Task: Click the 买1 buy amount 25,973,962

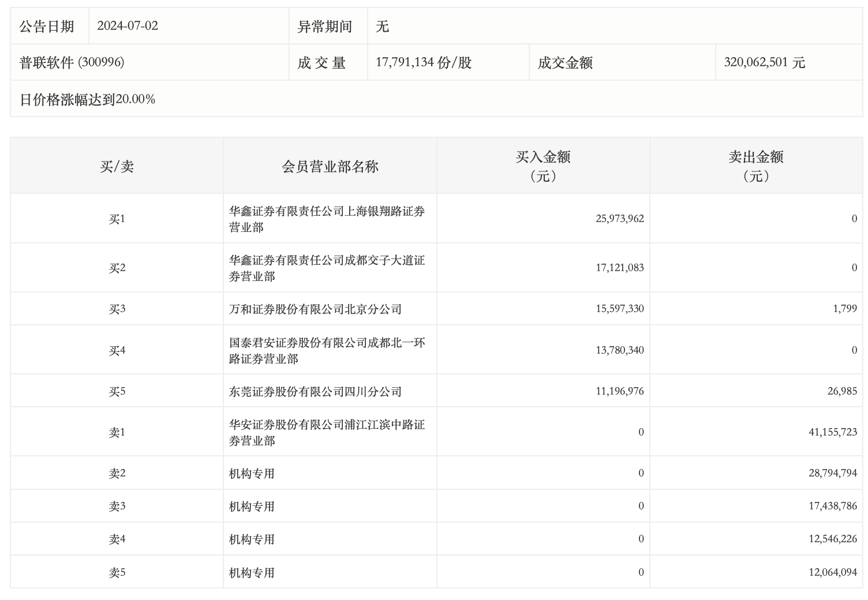Action: pos(619,219)
